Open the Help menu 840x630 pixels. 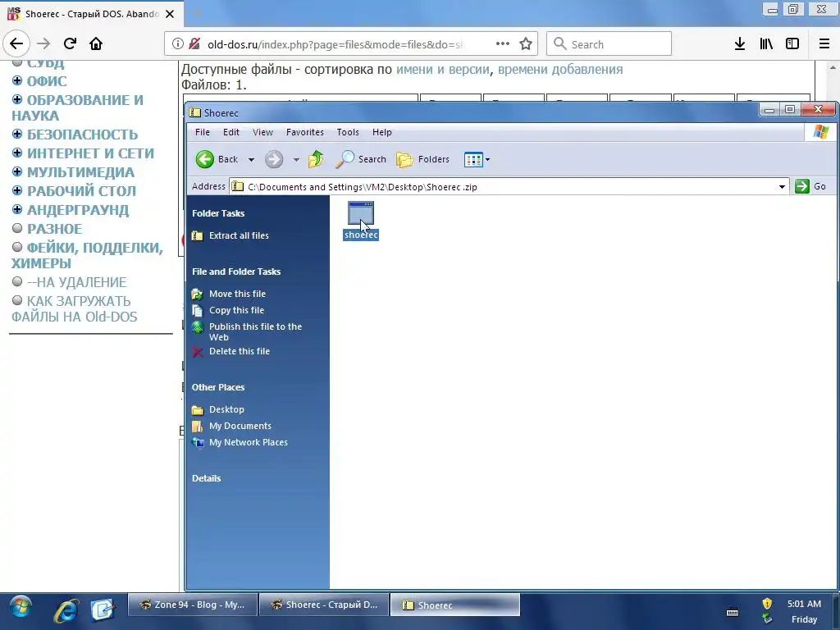click(382, 132)
